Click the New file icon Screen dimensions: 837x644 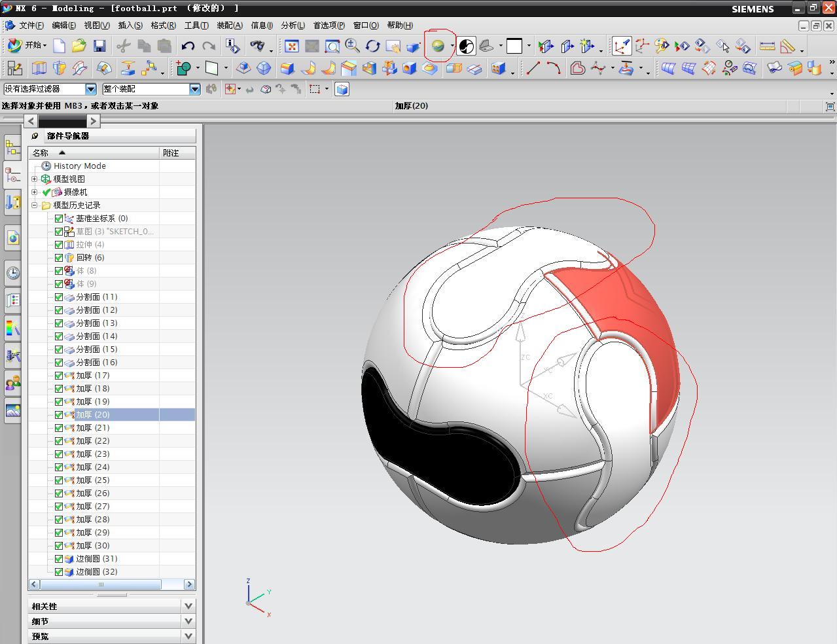(x=59, y=46)
